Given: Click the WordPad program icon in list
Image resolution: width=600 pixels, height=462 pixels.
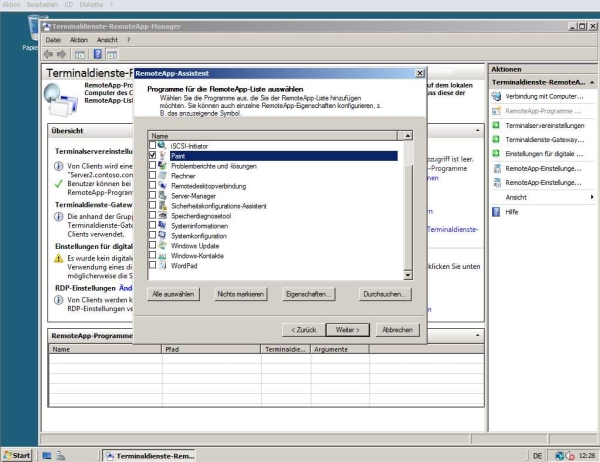Looking at the screenshot, I should coord(163,265).
